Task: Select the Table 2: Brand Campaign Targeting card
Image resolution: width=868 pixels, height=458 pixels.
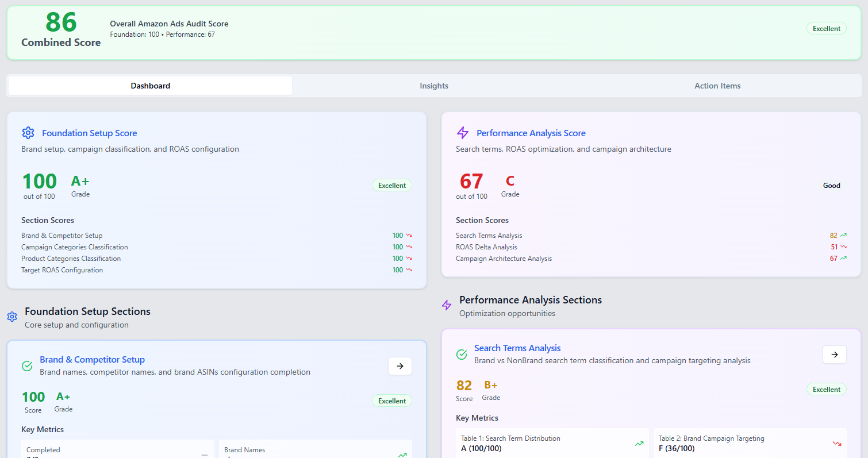Action: pyautogui.click(x=750, y=443)
